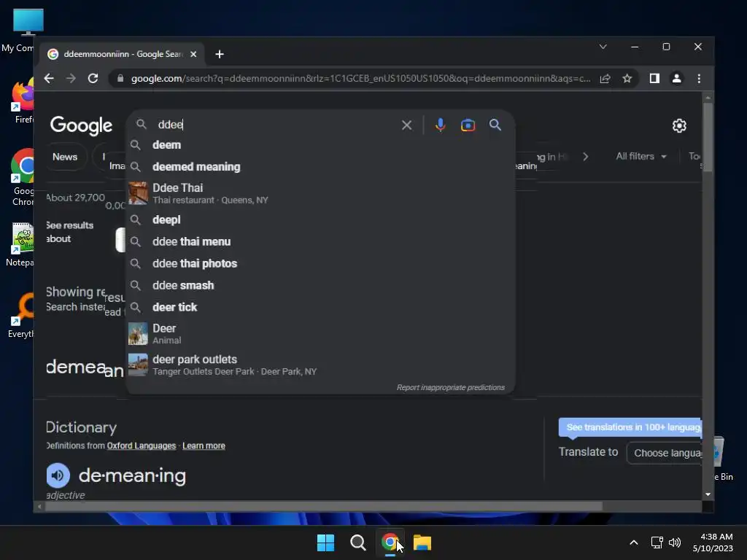This screenshot has width=747, height=560.
Task: Open My Computer desktop icon
Action: (x=21, y=31)
